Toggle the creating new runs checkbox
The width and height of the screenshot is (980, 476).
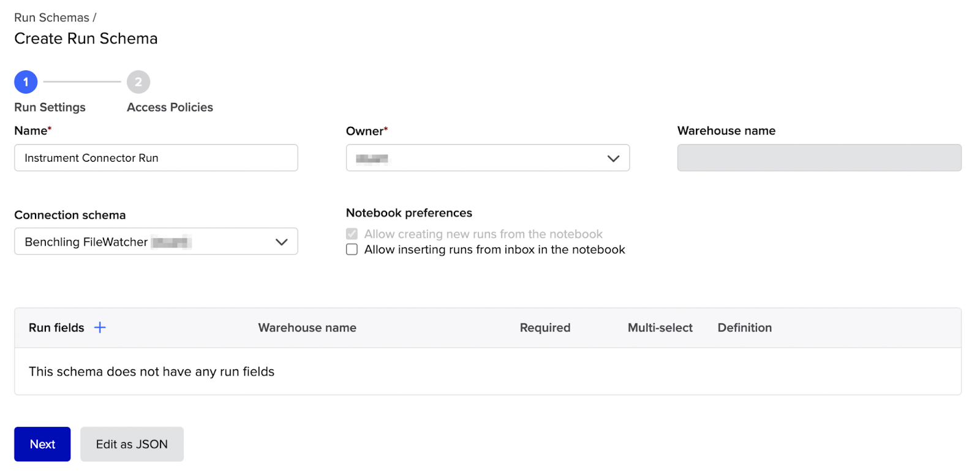point(352,234)
